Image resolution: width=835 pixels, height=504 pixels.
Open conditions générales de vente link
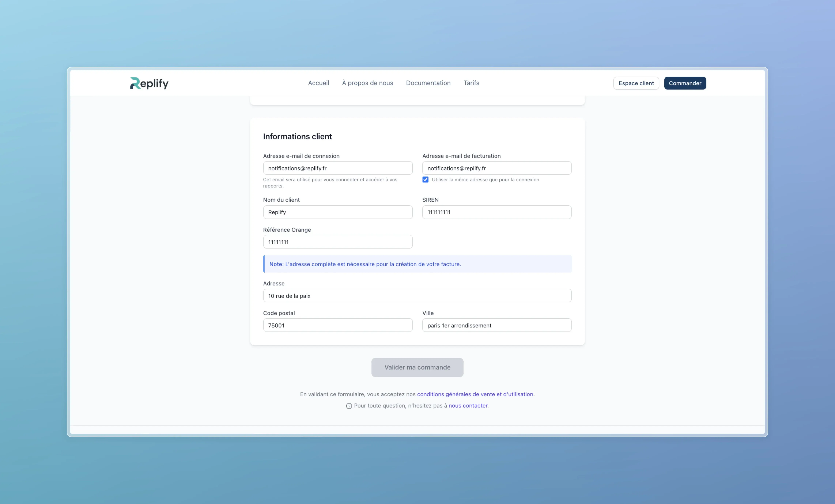tap(475, 394)
